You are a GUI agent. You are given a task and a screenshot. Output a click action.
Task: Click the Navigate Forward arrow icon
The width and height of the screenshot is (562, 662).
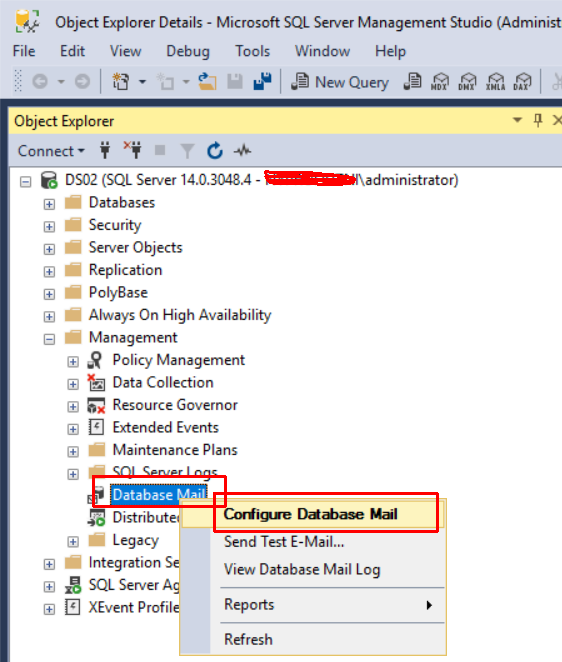[82, 81]
